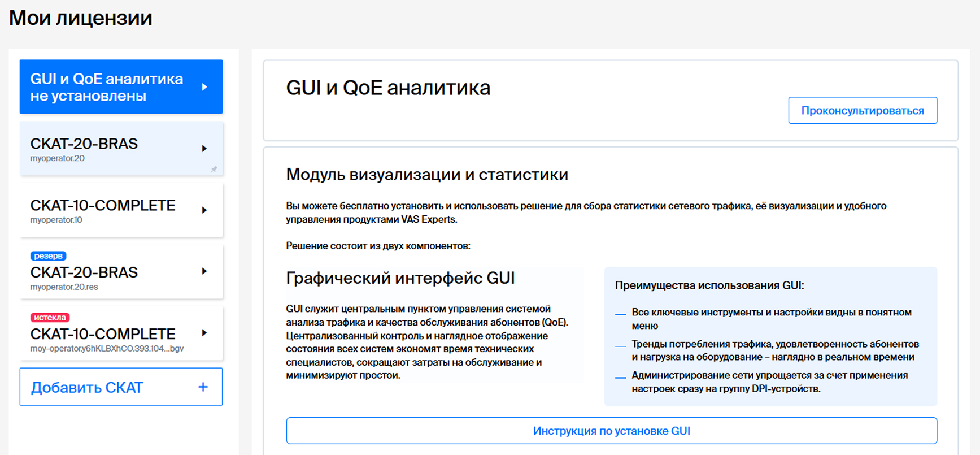Click the 'истекла' badge
980x455 pixels.
[50, 318]
